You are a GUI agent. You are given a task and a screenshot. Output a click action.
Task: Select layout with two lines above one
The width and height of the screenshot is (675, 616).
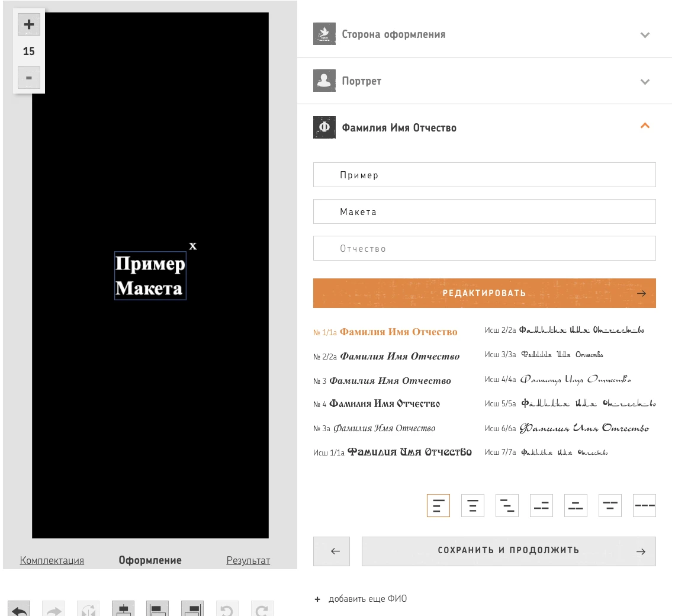click(610, 505)
